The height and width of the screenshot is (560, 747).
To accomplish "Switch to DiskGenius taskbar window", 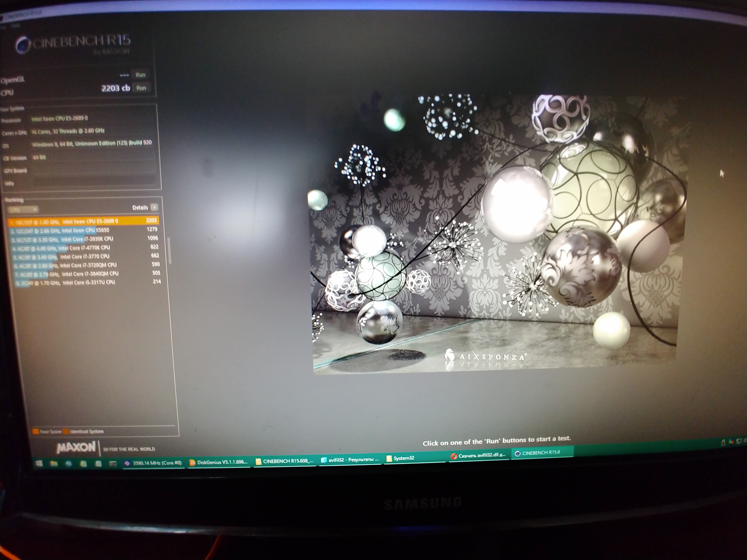I will coord(219,462).
